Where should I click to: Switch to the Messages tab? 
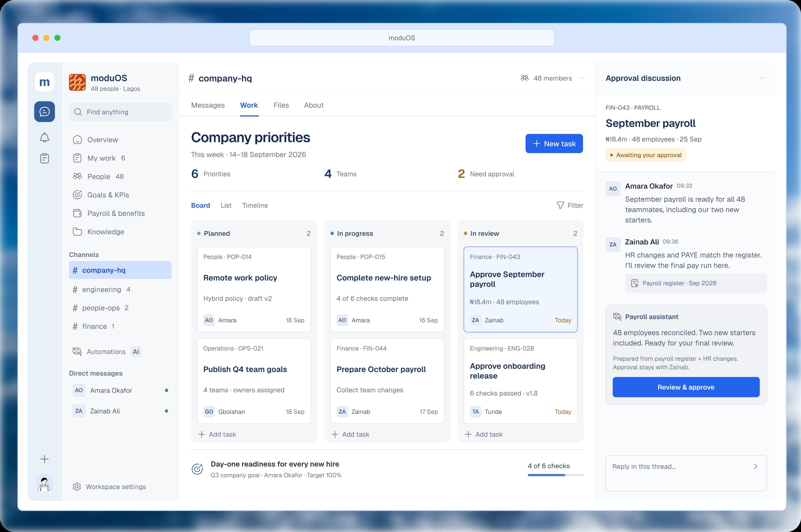click(208, 105)
